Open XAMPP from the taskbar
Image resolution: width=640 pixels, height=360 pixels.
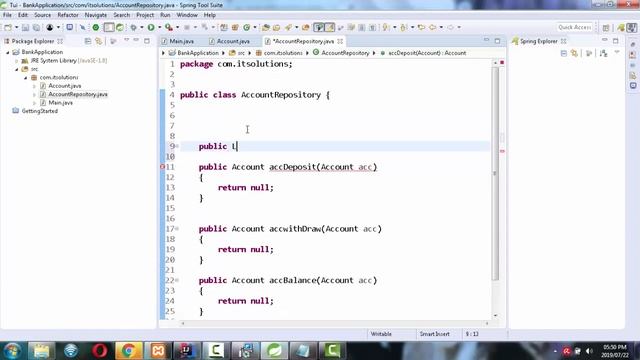[x=158, y=350]
